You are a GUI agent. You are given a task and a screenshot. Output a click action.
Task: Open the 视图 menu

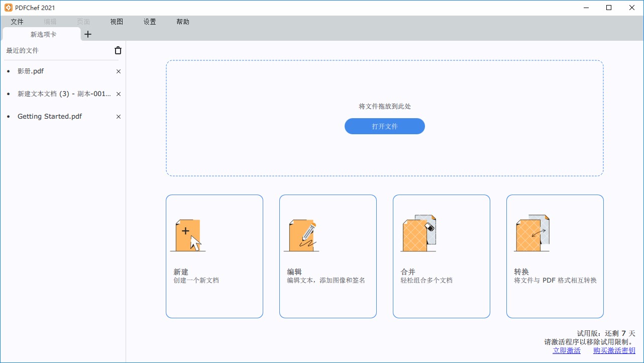pos(116,22)
